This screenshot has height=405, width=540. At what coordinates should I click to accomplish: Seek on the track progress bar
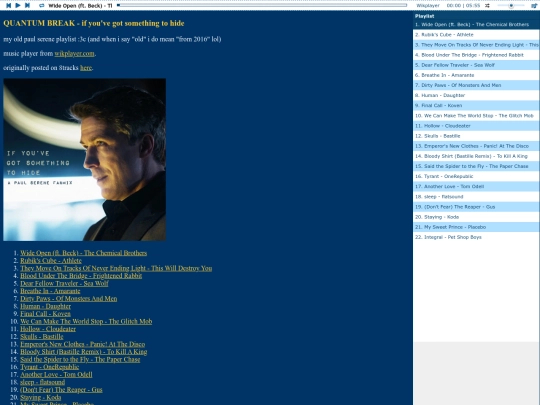coord(262,5)
